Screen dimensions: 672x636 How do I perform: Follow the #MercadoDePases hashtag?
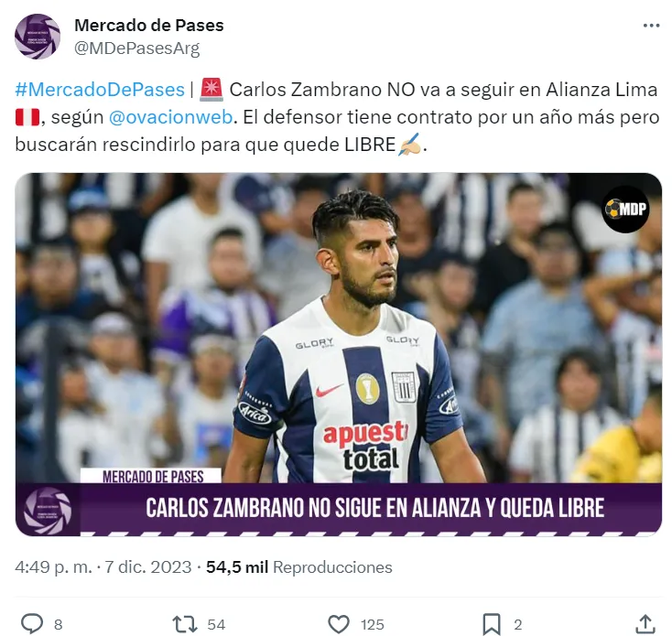100,90
